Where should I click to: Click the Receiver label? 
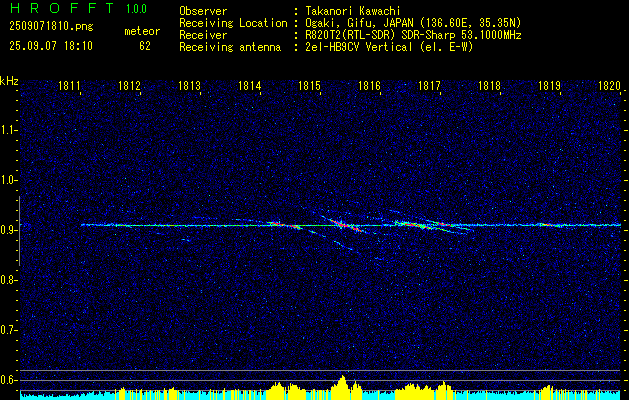click(203, 35)
